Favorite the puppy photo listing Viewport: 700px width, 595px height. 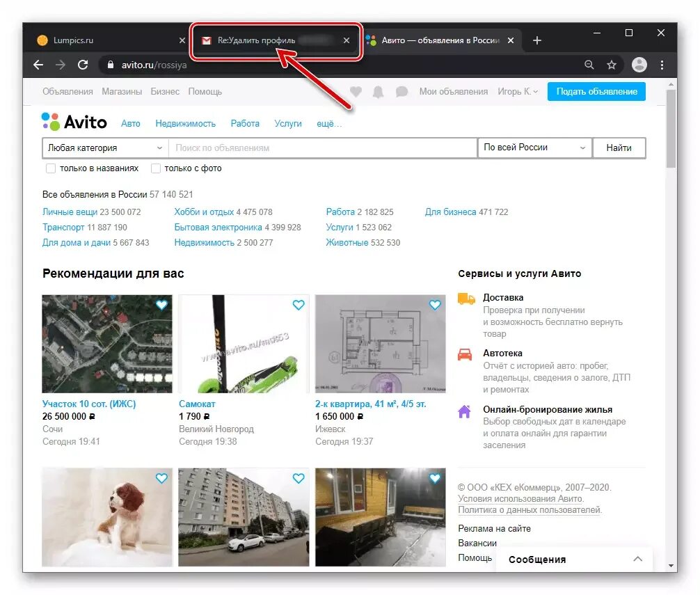point(161,478)
